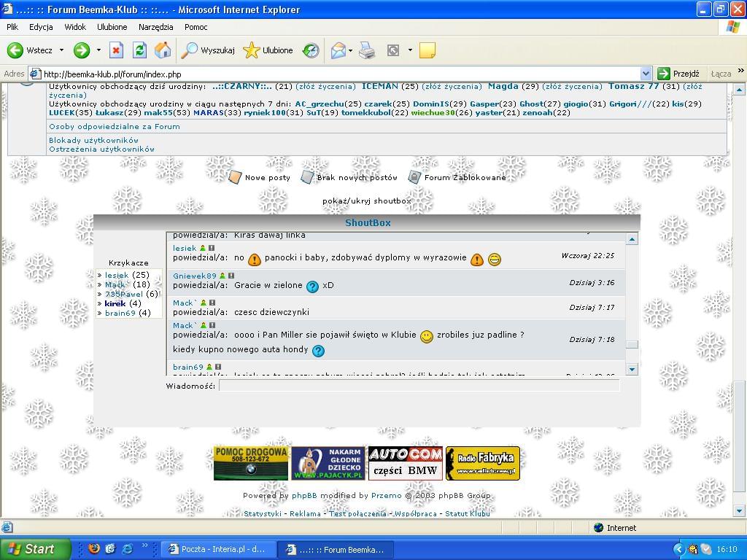Open the Statut Klubu footer link
This screenshot has width=747, height=560.
click(468, 514)
